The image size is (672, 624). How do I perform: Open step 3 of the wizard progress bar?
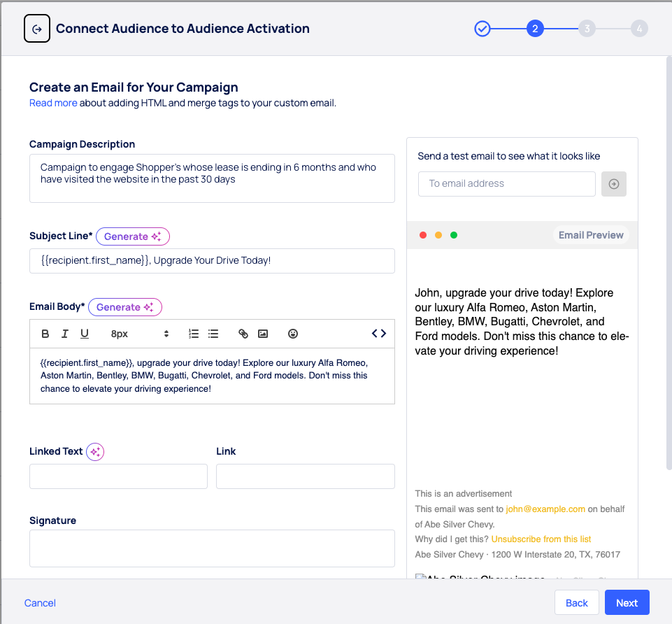(587, 29)
